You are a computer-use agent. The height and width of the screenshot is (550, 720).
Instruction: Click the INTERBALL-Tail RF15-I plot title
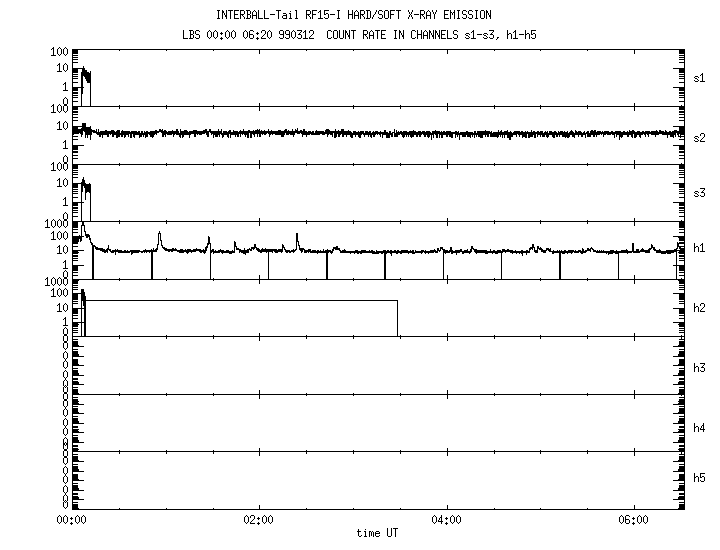(x=353, y=15)
